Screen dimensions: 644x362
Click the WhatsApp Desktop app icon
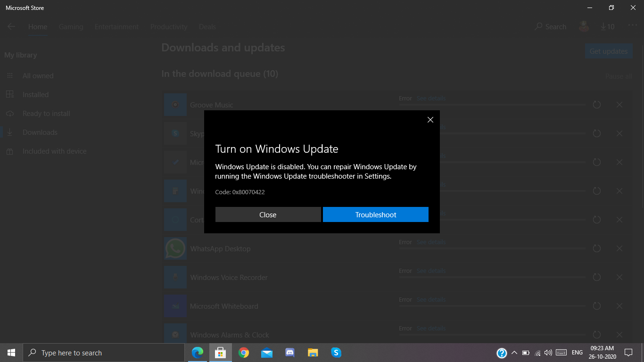point(175,248)
